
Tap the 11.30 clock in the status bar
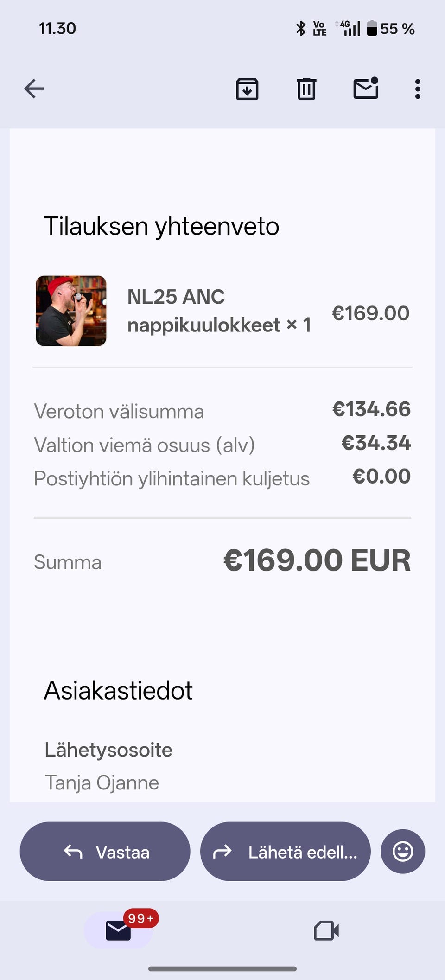(x=57, y=29)
